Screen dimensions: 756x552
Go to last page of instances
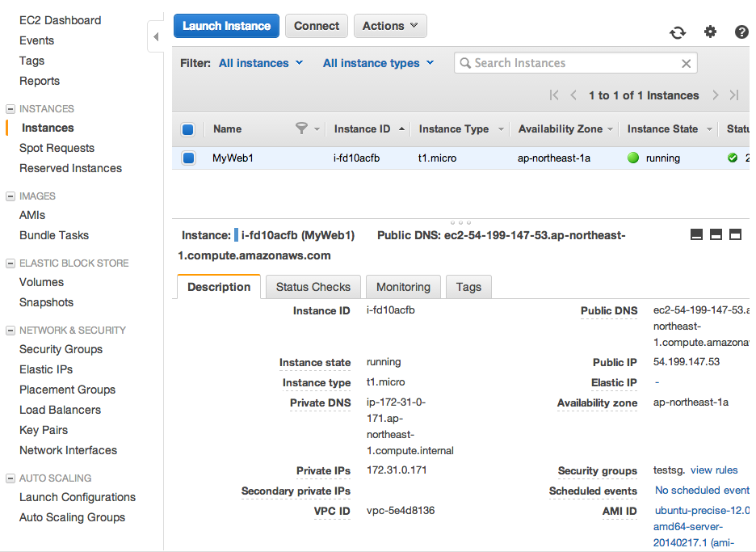pyautogui.click(x=734, y=95)
